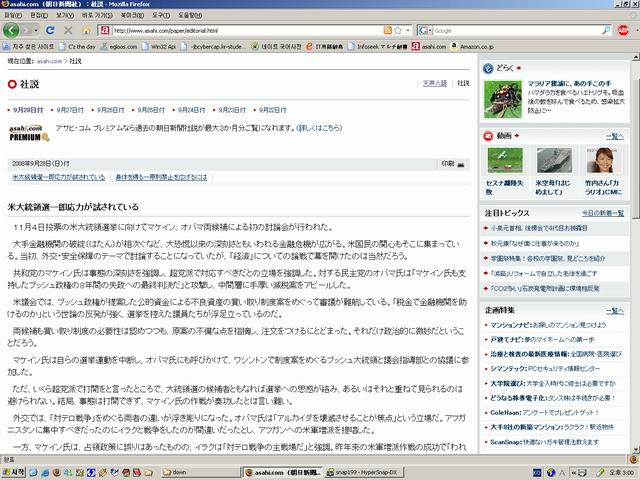
Task: Click the どらく section blue icon
Action: pyautogui.click(x=488, y=68)
